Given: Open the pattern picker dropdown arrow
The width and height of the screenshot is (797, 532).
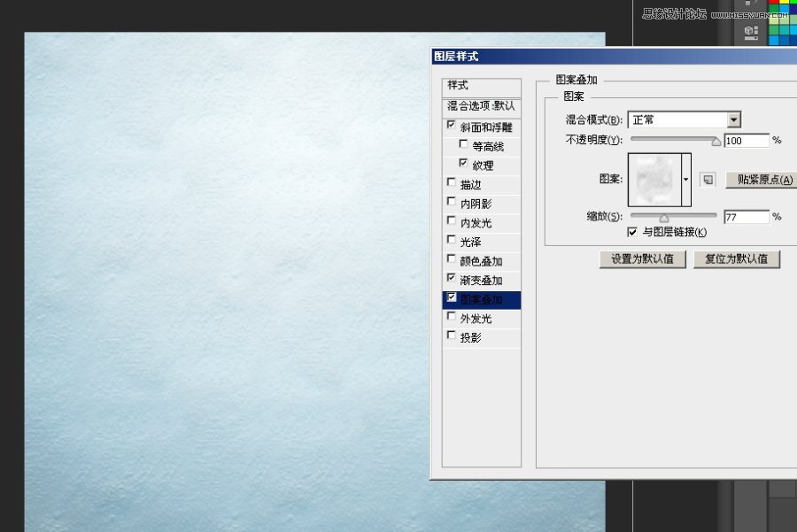Looking at the screenshot, I should click(x=685, y=180).
